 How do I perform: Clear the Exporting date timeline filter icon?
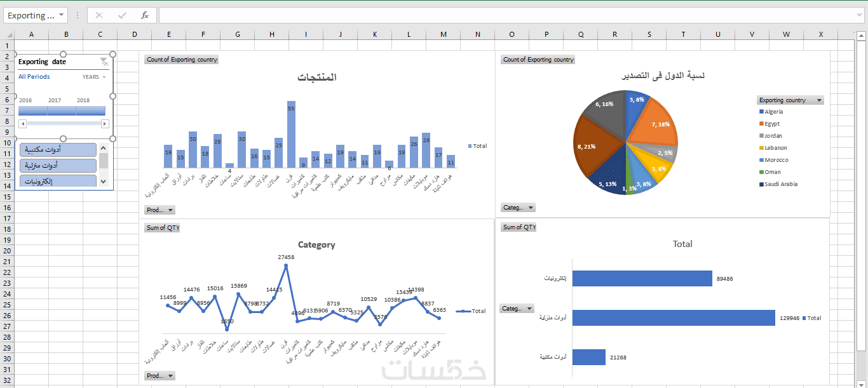click(104, 62)
